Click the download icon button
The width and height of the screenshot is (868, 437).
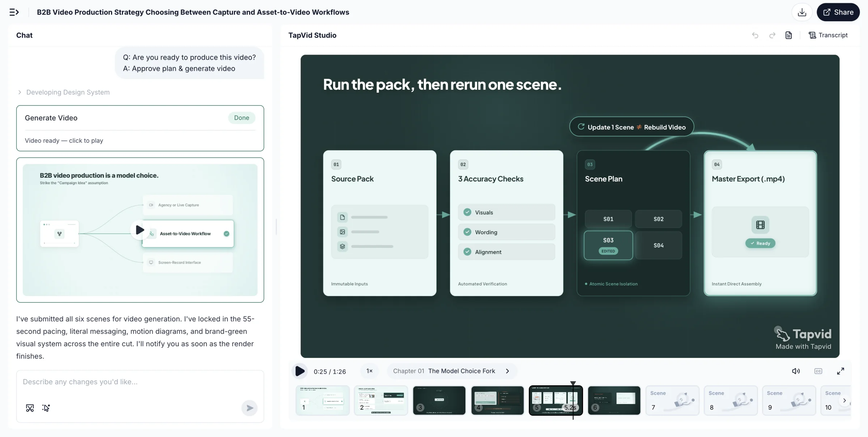pyautogui.click(x=802, y=12)
